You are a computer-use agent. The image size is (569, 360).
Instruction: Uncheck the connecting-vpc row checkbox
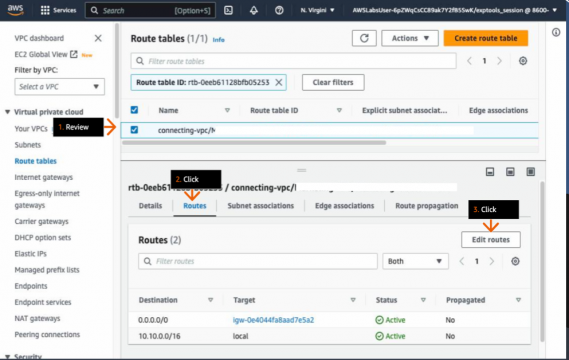[134, 130]
